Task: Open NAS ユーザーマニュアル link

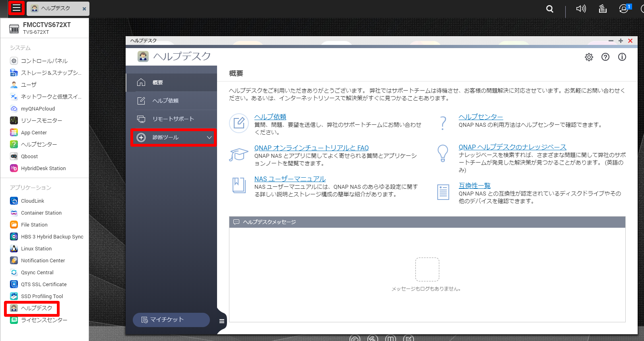Action: [x=290, y=179]
